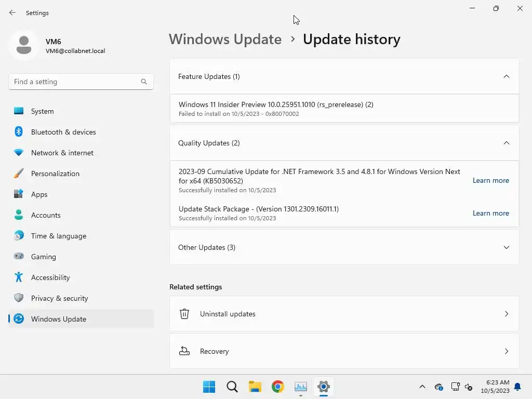Open Accessibility settings
Viewport: 532px width, 399px height.
coord(81,277)
